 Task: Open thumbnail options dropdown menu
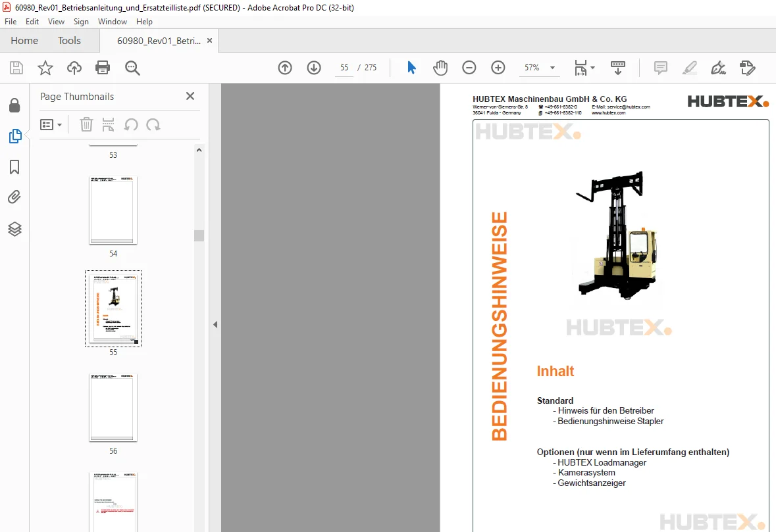(x=51, y=124)
